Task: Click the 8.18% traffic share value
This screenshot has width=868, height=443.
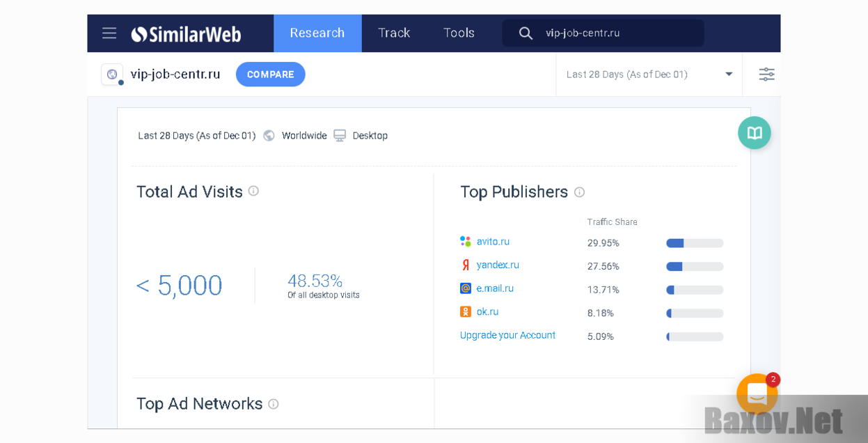Action: [601, 313]
